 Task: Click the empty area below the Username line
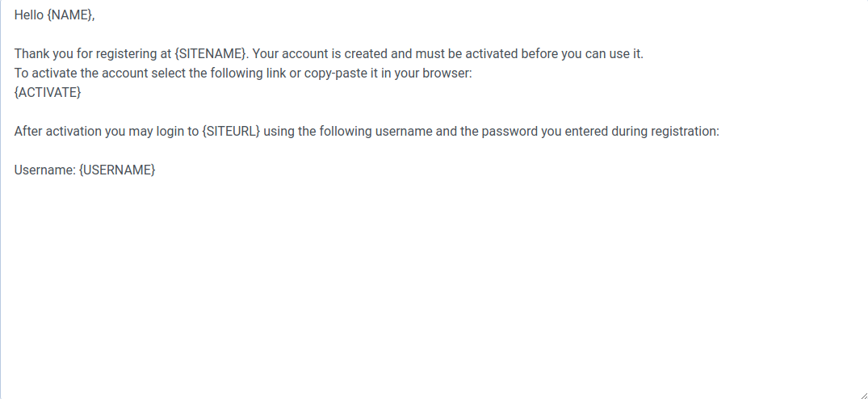pos(404,283)
